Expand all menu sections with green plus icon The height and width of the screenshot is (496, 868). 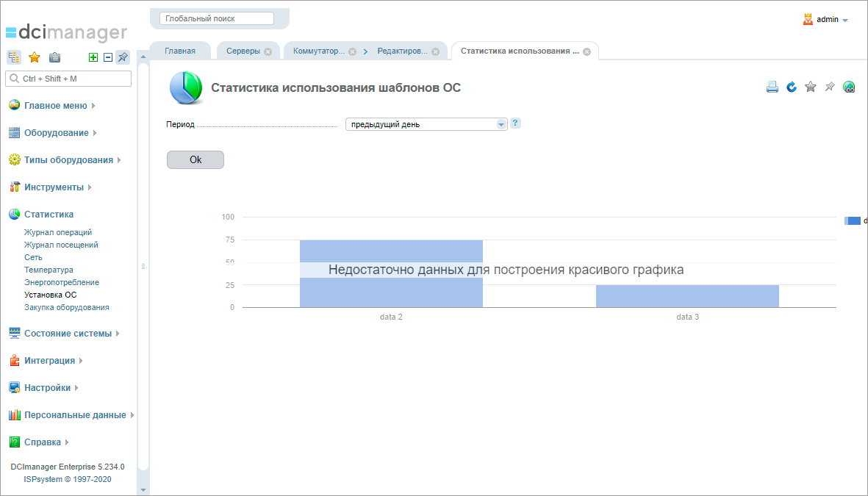(x=93, y=57)
